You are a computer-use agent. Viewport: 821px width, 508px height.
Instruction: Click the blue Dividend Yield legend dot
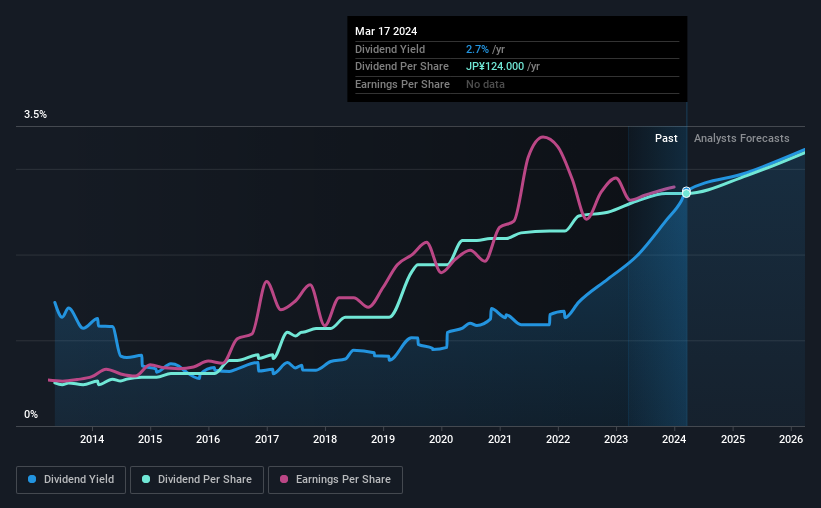tap(32, 479)
